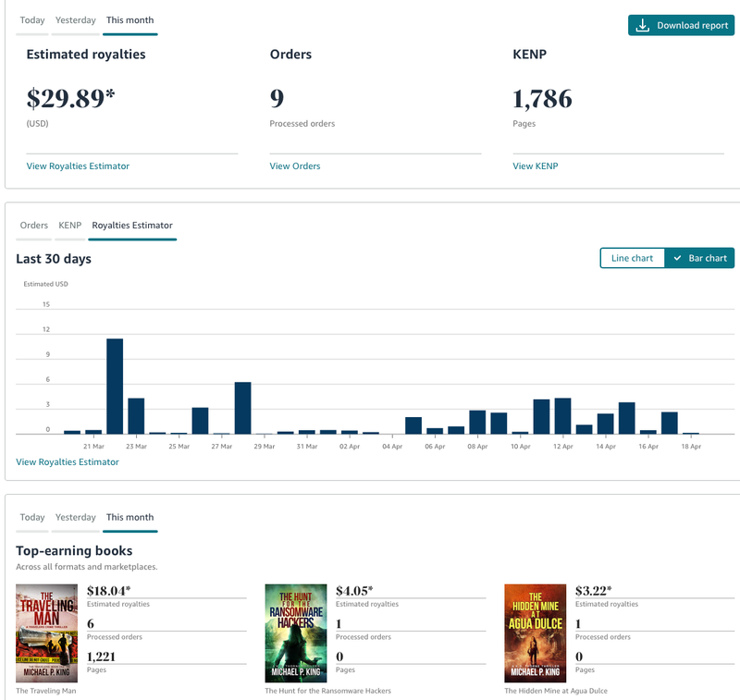The image size is (740, 700).
Task: Open The Hunt for the Ransomware Hackers cover
Action: (296, 633)
